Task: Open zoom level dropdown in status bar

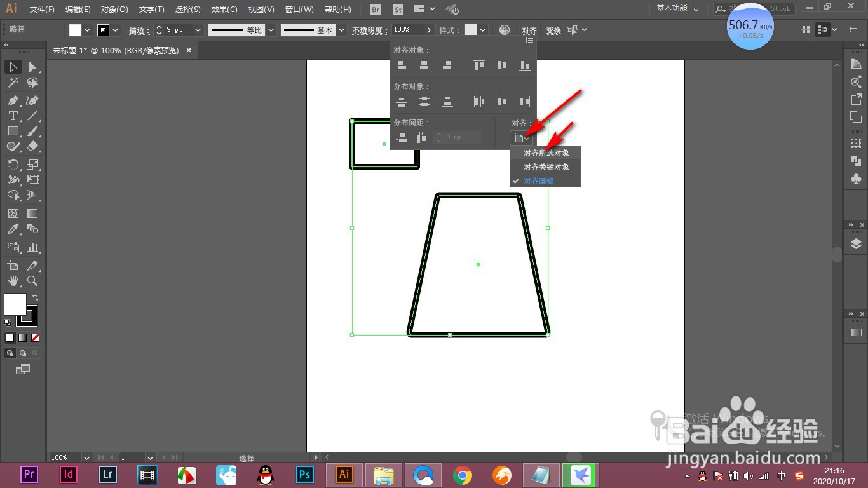Action: point(86,457)
